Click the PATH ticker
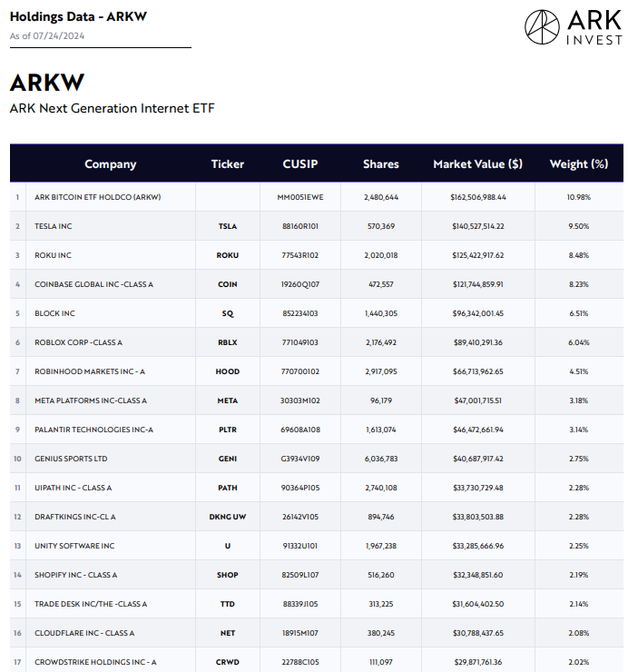The height and width of the screenshot is (672, 628). click(x=228, y=488)
